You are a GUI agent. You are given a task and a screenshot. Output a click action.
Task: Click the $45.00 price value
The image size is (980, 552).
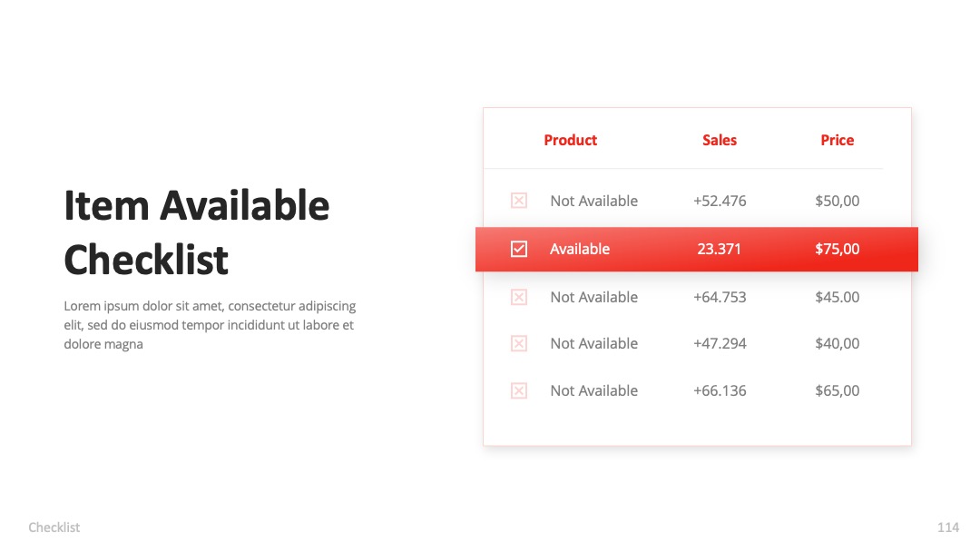tap(837, 297)
